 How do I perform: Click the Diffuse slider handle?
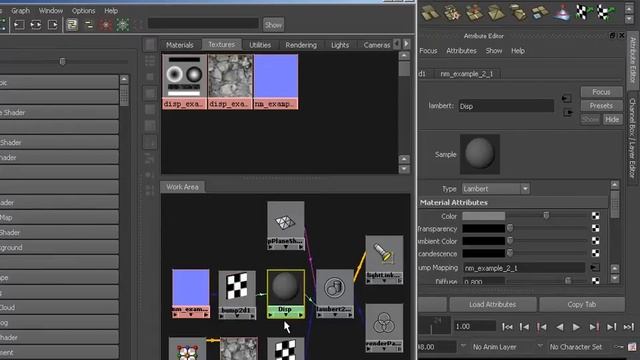coord(568,280)
